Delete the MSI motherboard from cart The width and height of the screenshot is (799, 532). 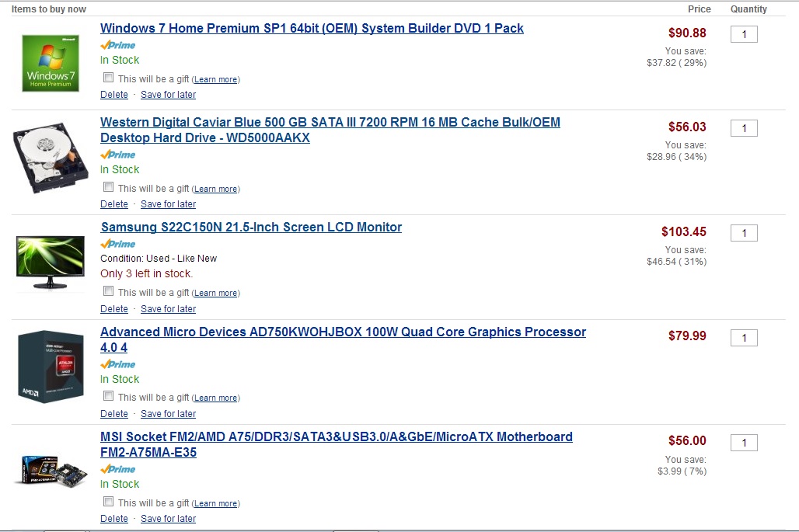click(114, 519)
